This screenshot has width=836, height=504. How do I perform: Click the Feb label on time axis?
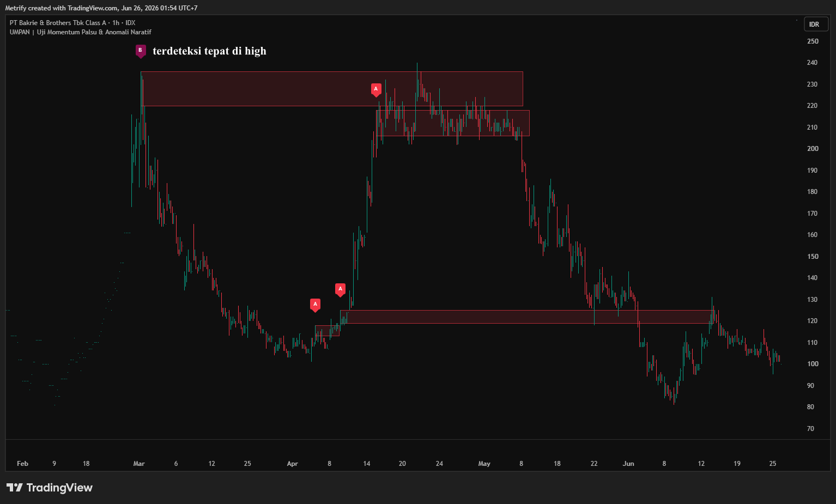click(22, 464)
